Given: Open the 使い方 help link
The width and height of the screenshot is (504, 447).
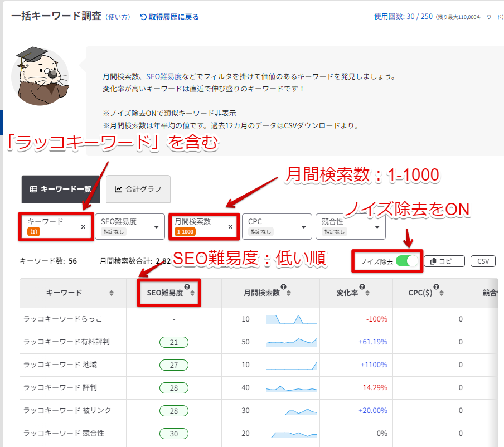Looking at the screenshot, I should (118, 17).
